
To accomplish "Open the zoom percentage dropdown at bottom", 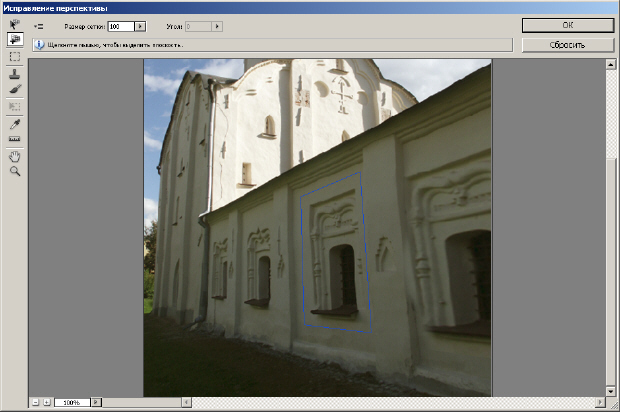I will 96,402.
